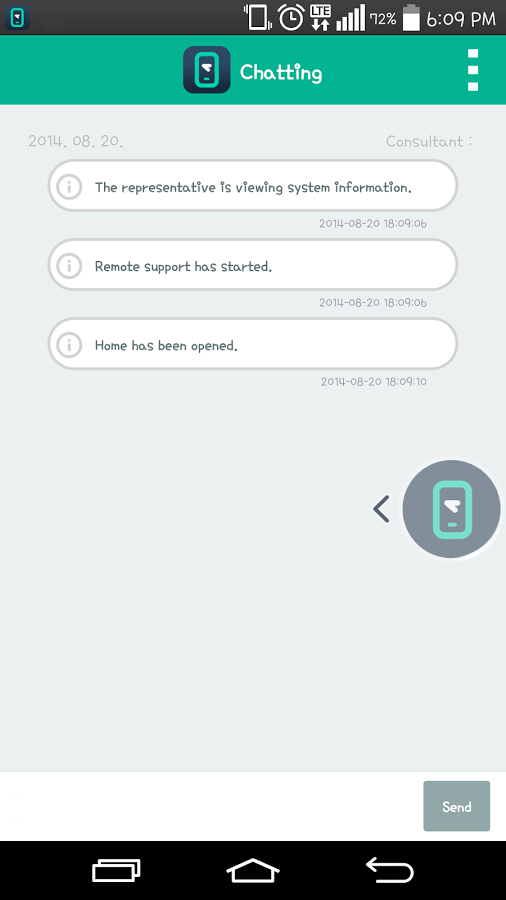Screen dimensions: 506x900
Task: Expand the floating bubble with left chevron
Action: click(382, 509)
